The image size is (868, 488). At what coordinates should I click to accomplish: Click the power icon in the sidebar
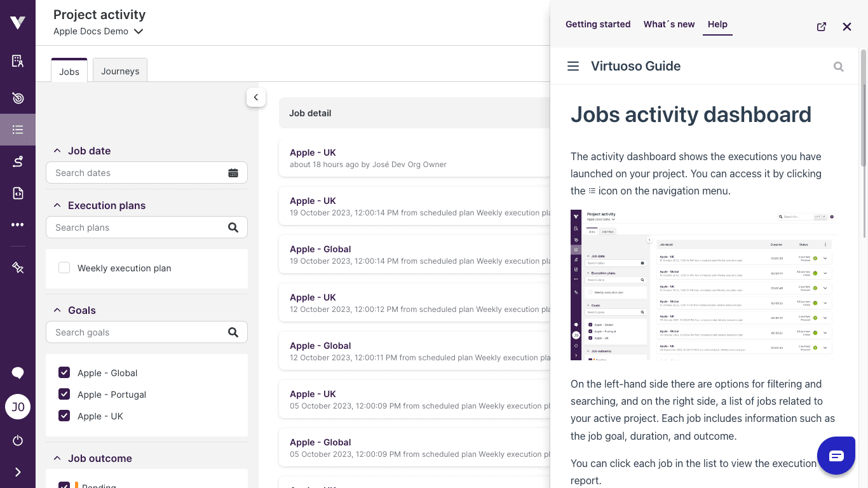click(18, 440)
